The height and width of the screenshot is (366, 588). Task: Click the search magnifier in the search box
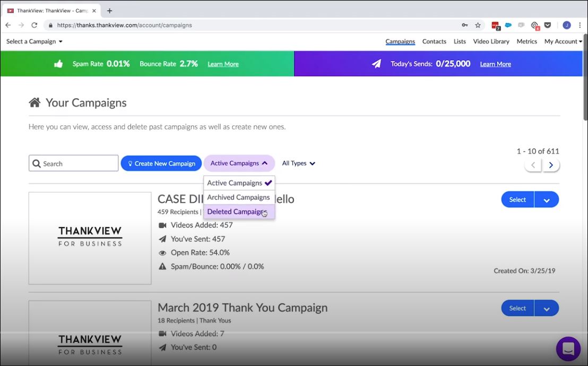37,163
